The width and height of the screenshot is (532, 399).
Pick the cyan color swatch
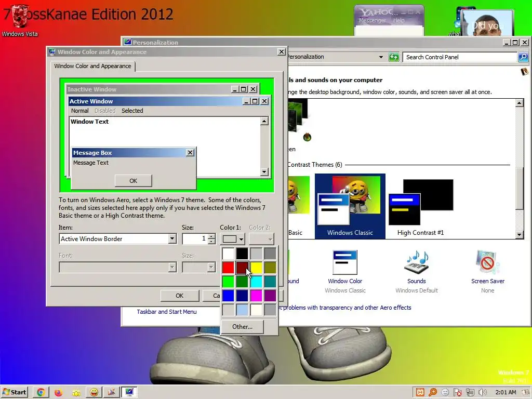pos(256,282)
